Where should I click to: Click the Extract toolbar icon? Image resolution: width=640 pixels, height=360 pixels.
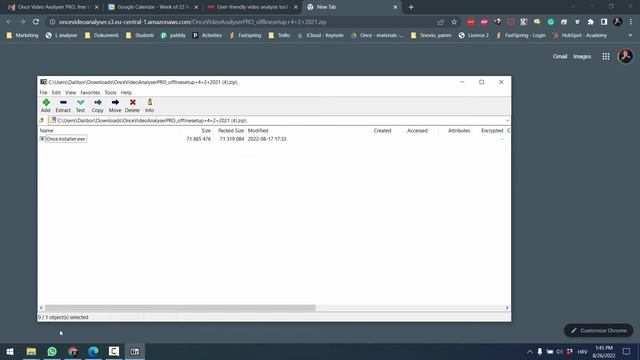(63, 105)
